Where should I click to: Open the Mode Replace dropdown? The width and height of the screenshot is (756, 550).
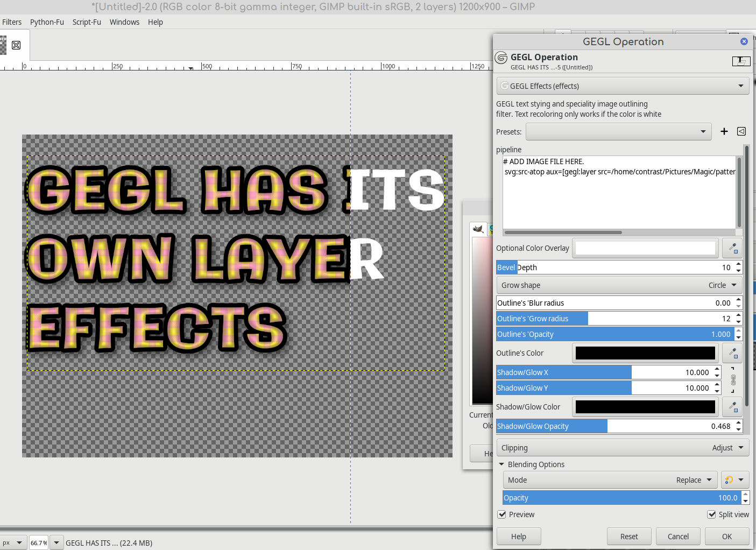(x=610, y=480)
